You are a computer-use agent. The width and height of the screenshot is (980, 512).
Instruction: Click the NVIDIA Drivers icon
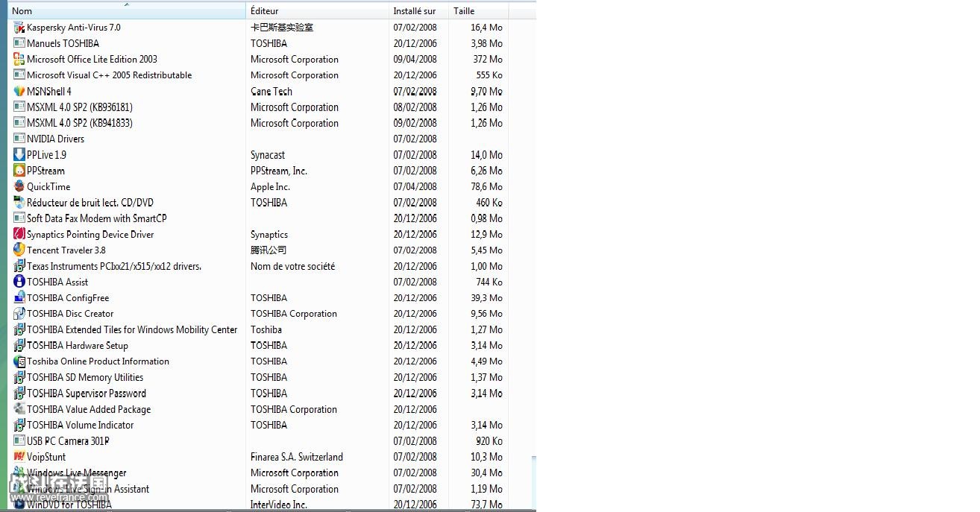pos(19,139)
